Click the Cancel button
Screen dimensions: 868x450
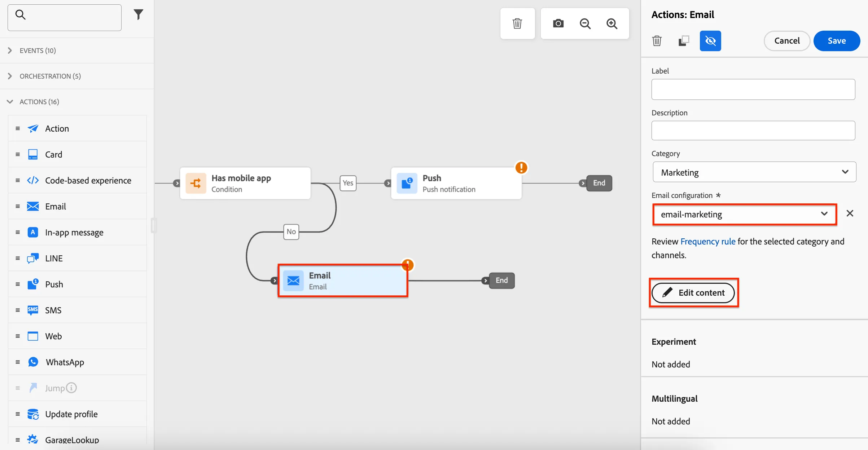[787, 41]
